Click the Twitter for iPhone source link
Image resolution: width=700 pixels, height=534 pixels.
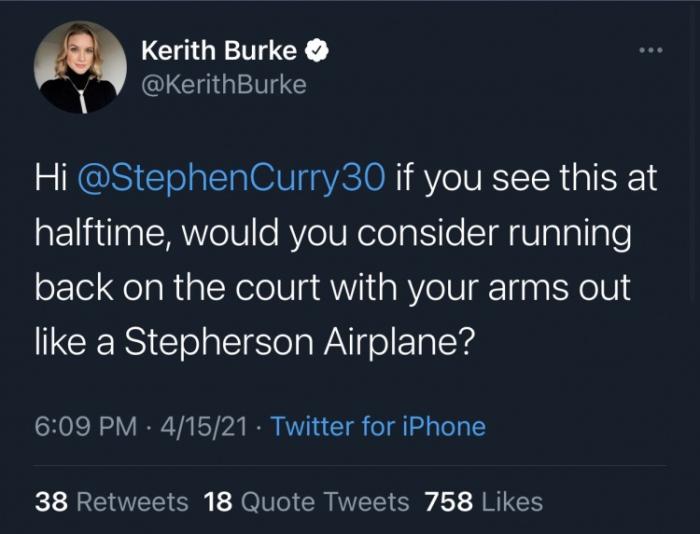(x=378, y=427)
